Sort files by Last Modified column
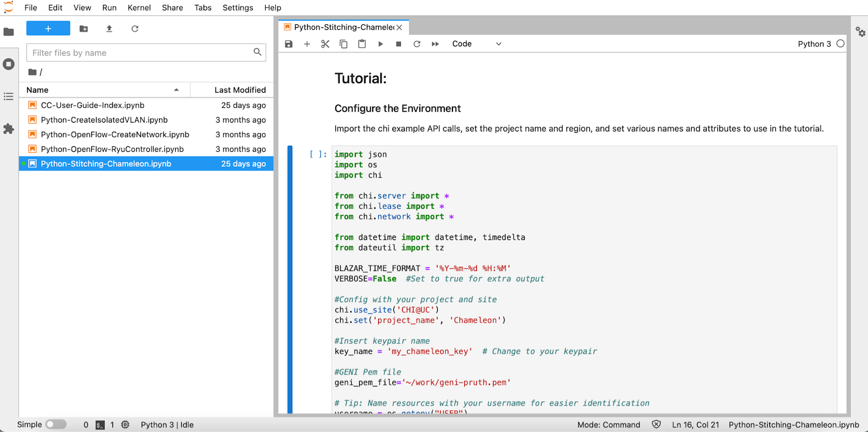Screen dimensions: 868x432 tap(240, 90)
